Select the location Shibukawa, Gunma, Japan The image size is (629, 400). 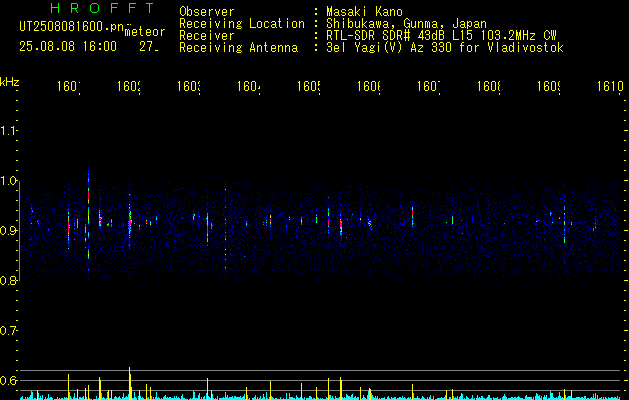(x=406, y=23)
